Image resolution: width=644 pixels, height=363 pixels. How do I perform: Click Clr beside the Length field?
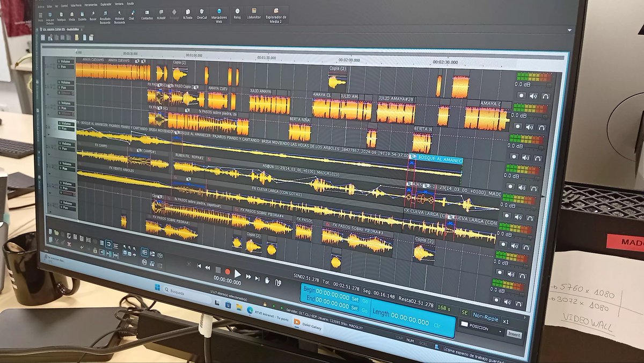[x=437, y=325]
